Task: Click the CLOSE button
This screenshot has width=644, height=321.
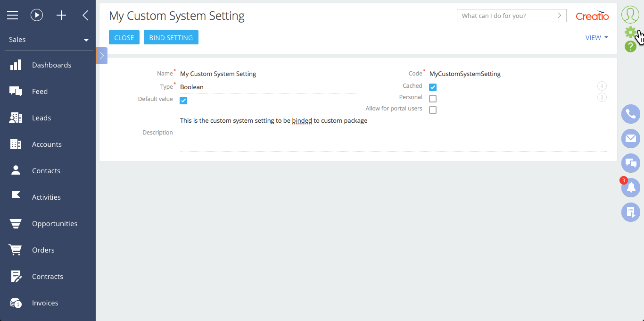Action: tap(124, 38)
